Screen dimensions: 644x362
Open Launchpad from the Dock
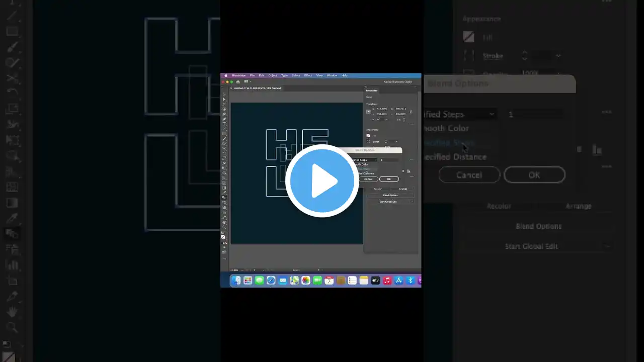248,281
